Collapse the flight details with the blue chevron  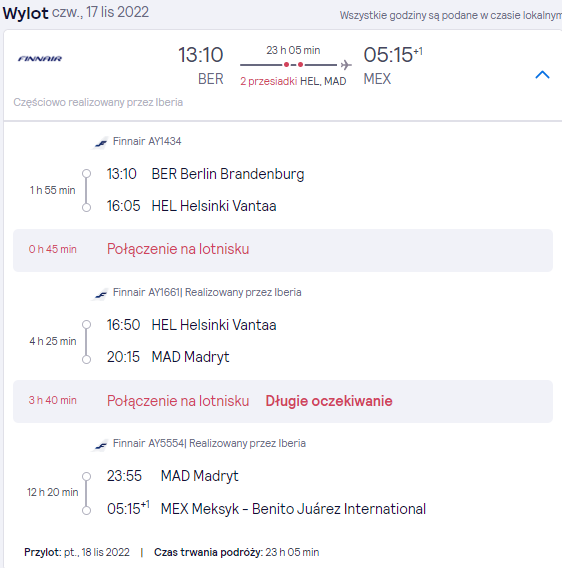click(542, 75)
